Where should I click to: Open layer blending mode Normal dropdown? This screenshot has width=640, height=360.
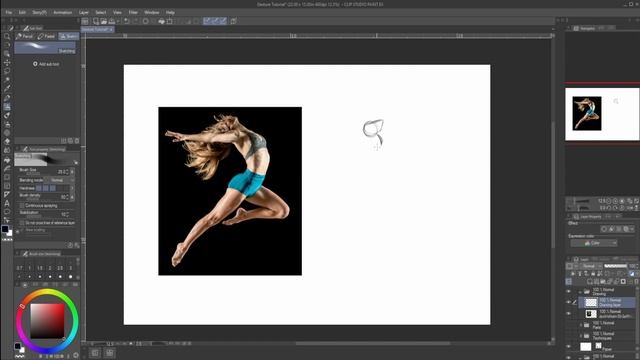click(591, 266)
